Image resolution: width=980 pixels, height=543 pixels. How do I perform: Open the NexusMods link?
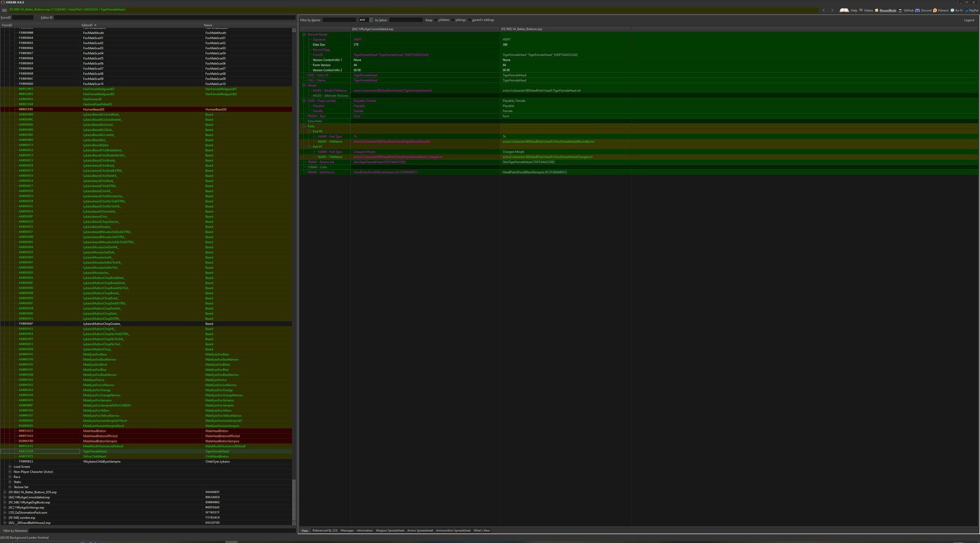coord(886,10)
